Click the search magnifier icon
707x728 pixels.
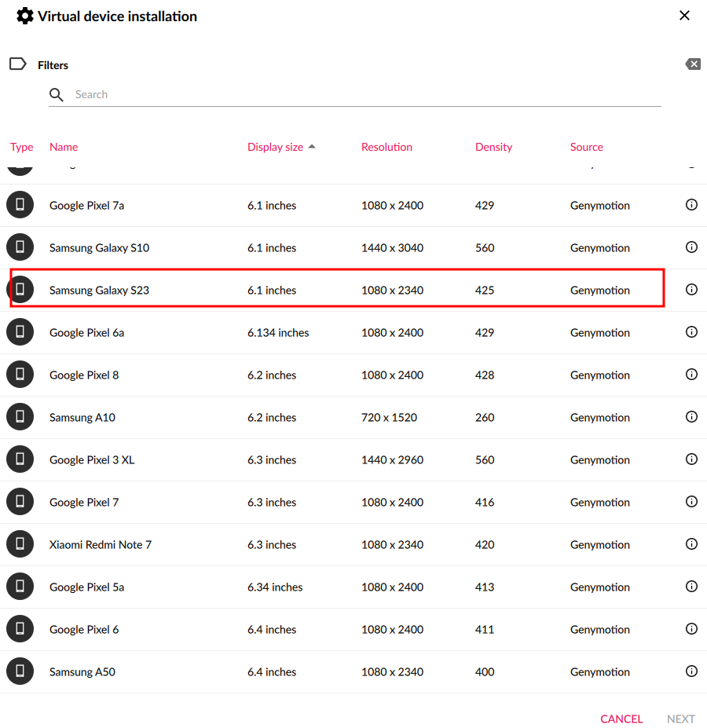(57, 95)
